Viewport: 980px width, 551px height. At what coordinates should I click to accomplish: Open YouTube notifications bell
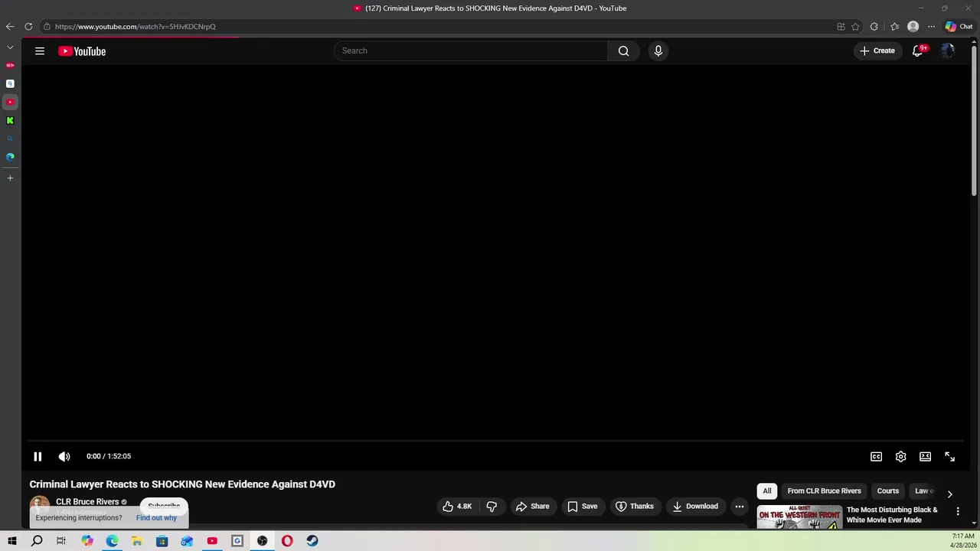(917, 51)
